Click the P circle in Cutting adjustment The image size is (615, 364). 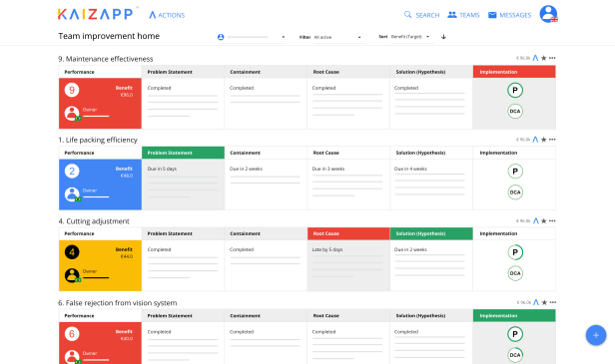515,252
